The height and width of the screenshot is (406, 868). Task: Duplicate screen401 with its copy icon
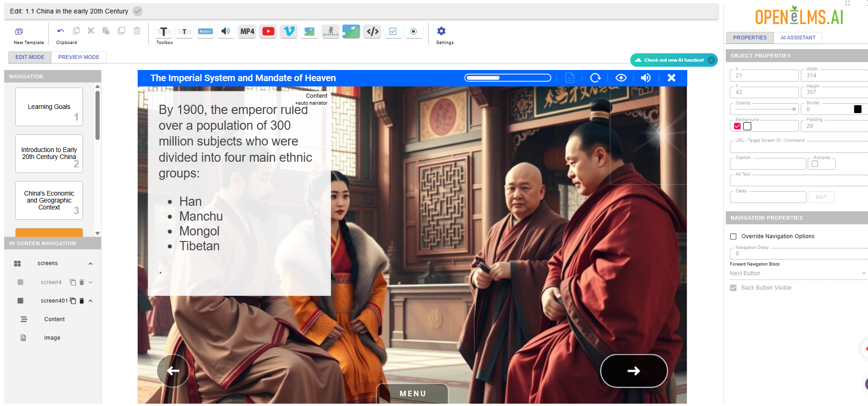tap(73, 301)
